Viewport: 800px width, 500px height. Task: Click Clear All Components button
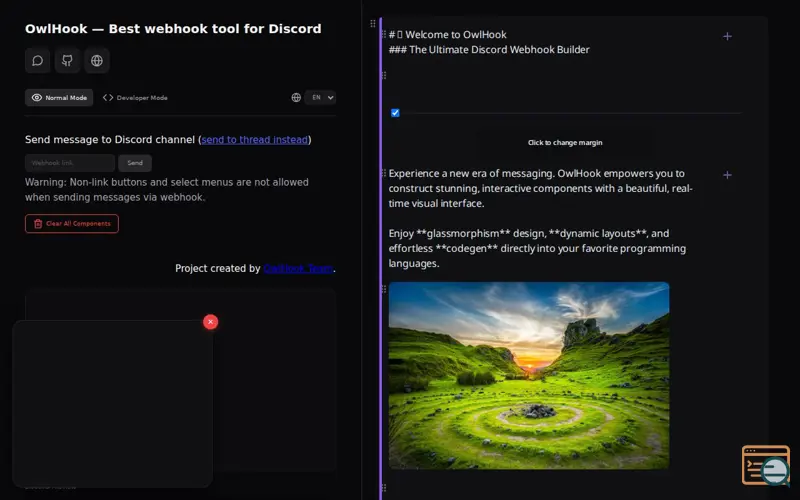72,223
